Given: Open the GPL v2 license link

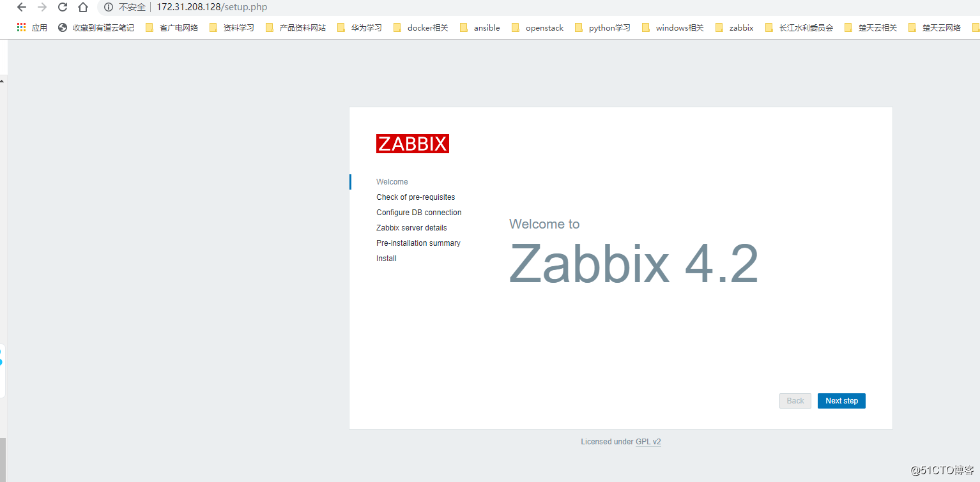Looking at the screenshot, I should click(648, 441).
